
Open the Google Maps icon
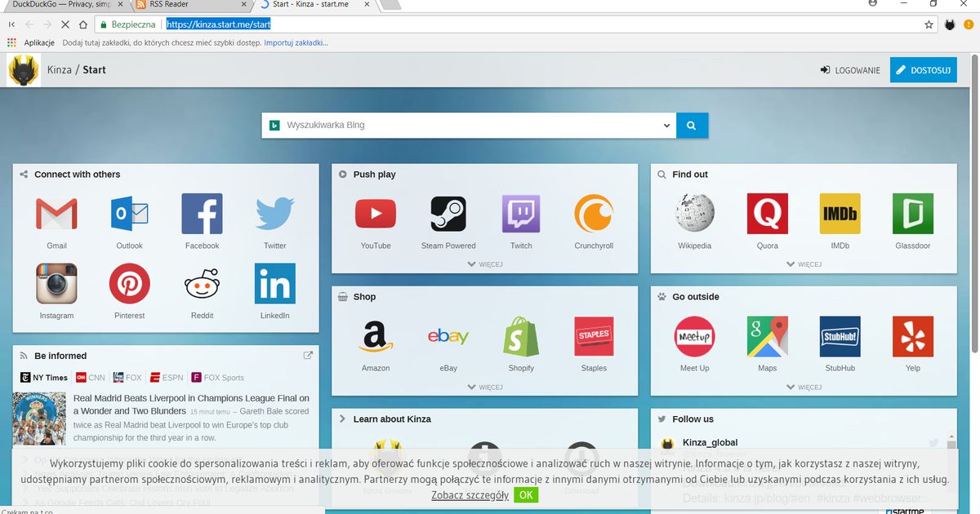768,336
